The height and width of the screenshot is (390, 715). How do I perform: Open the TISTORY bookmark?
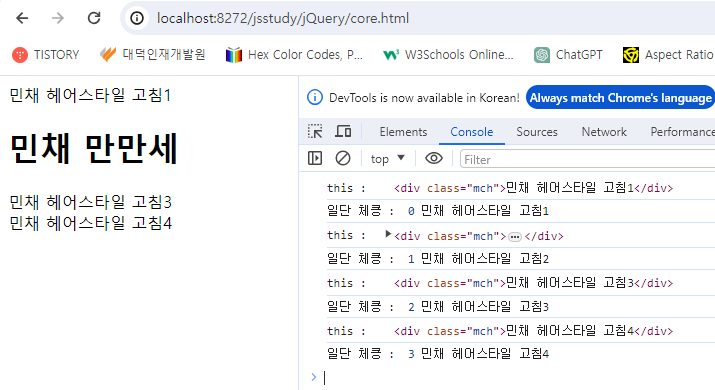click(x=46, y=55)
